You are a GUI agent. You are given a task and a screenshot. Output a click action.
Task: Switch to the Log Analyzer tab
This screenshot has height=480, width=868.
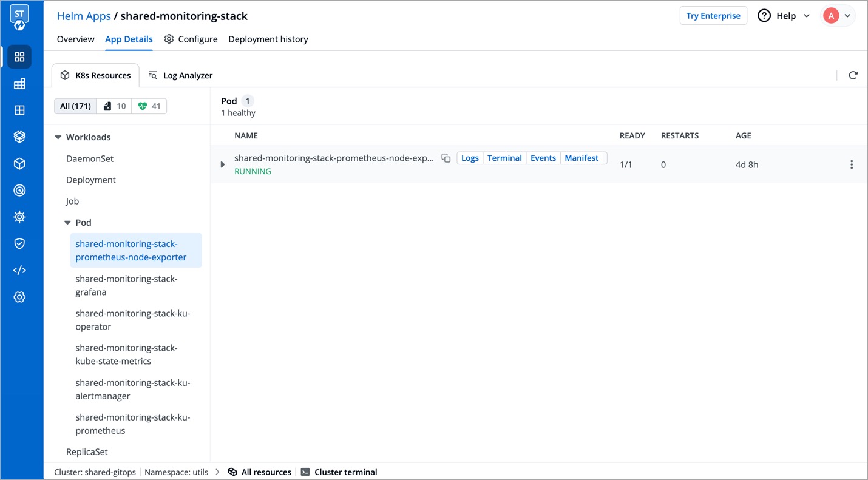click(181, 75)
